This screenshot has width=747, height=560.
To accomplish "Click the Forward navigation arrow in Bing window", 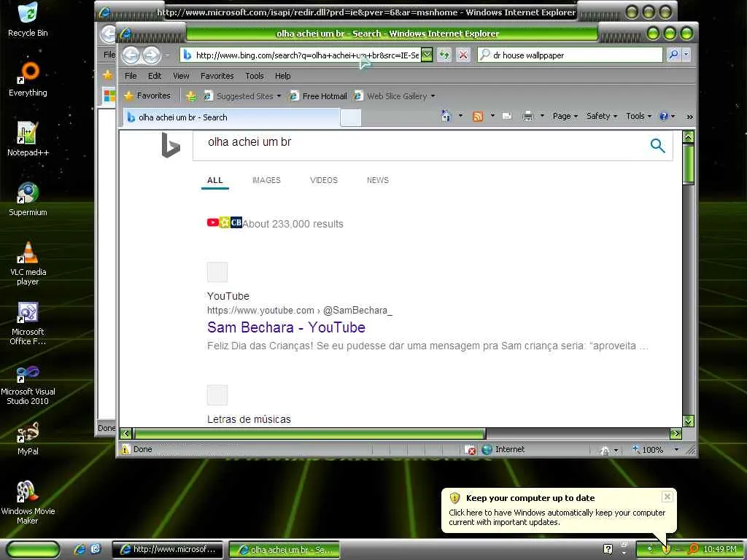I will click(152, 55).
